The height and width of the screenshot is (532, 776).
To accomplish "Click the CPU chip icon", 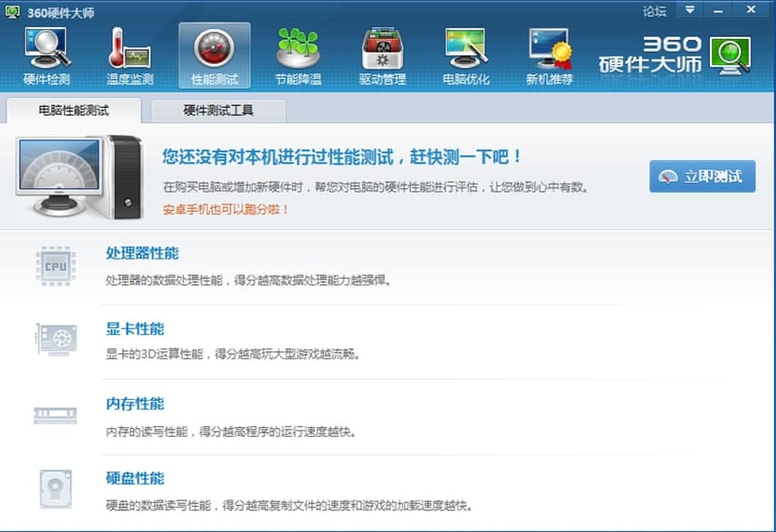I will pyautogui.click(x=56, y=267).
